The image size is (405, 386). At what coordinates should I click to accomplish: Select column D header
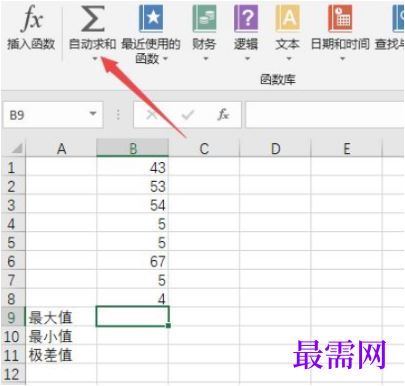pos(275,148)
